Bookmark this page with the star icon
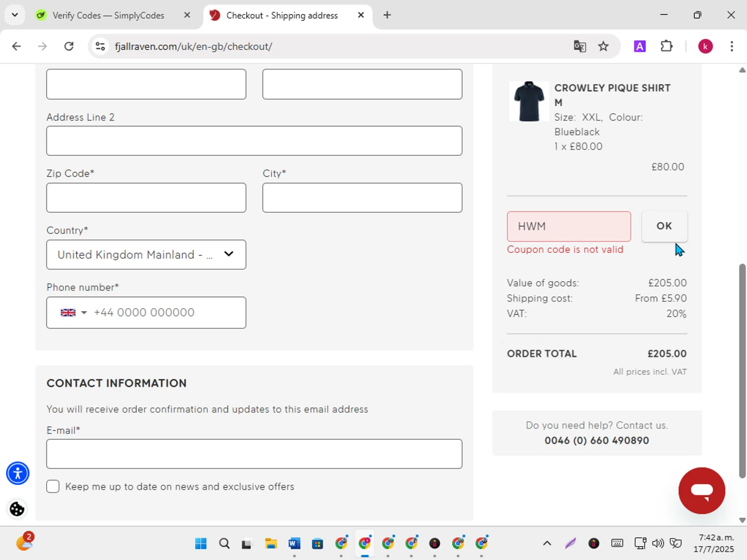The width and height of the screenshot is (747, 560). tap(604, 46)
